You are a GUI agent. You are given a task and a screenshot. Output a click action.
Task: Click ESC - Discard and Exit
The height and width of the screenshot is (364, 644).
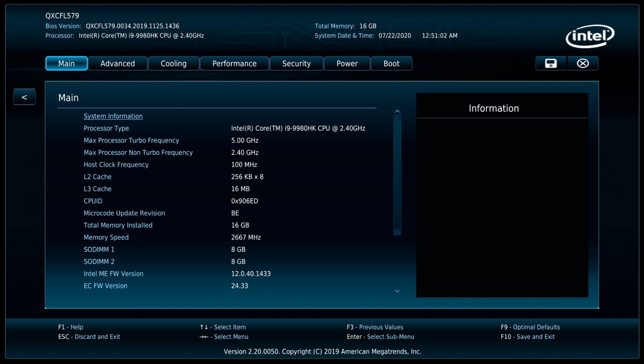coord(89,337)
